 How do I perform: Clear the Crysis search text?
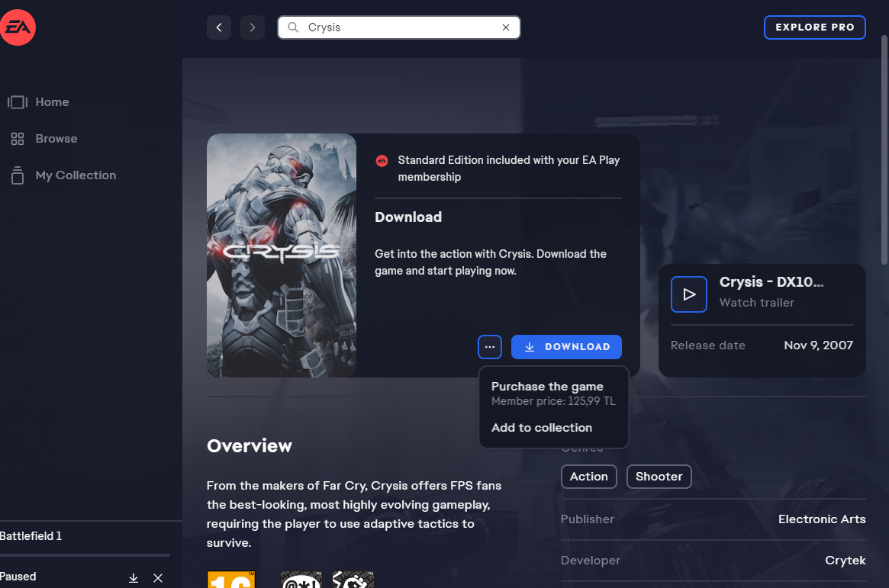click(506, 27)
